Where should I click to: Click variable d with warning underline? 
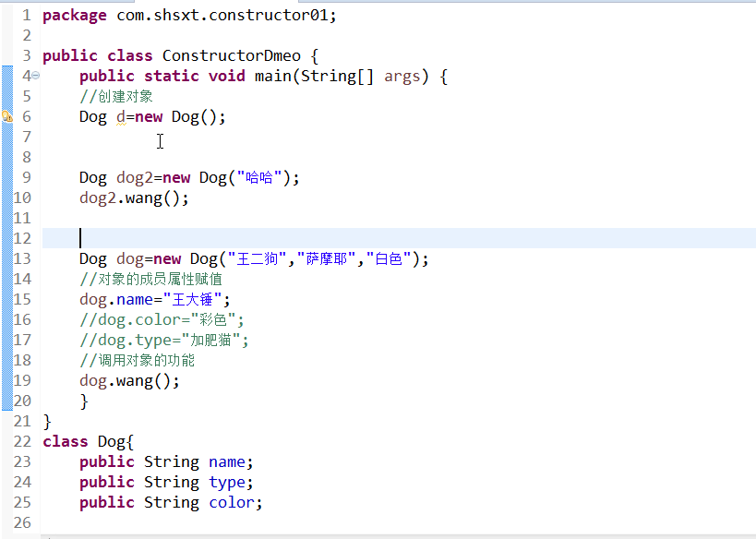[121, 117]
